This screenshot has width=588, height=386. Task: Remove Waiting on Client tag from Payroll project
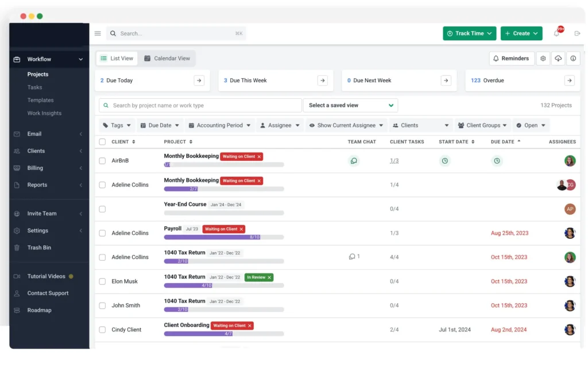pos(242,229)
